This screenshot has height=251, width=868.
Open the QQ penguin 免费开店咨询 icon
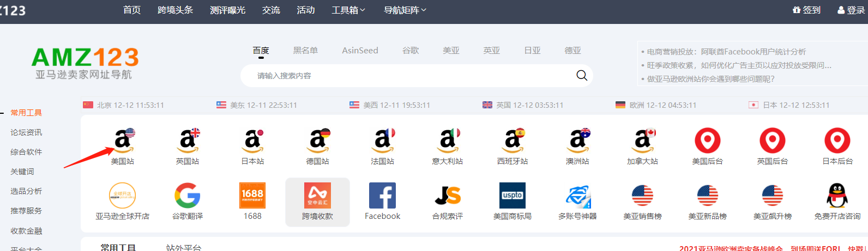click(x=837, y=195)
